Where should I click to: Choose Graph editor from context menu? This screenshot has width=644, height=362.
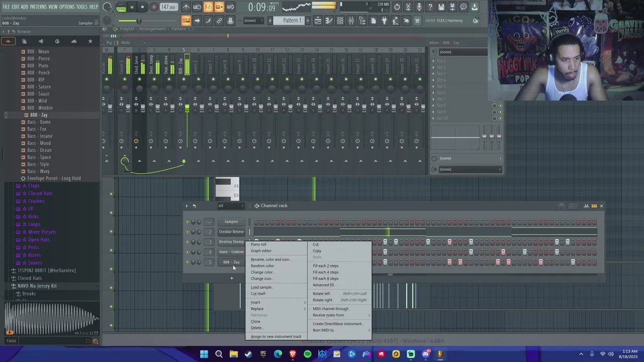(261, 251)
